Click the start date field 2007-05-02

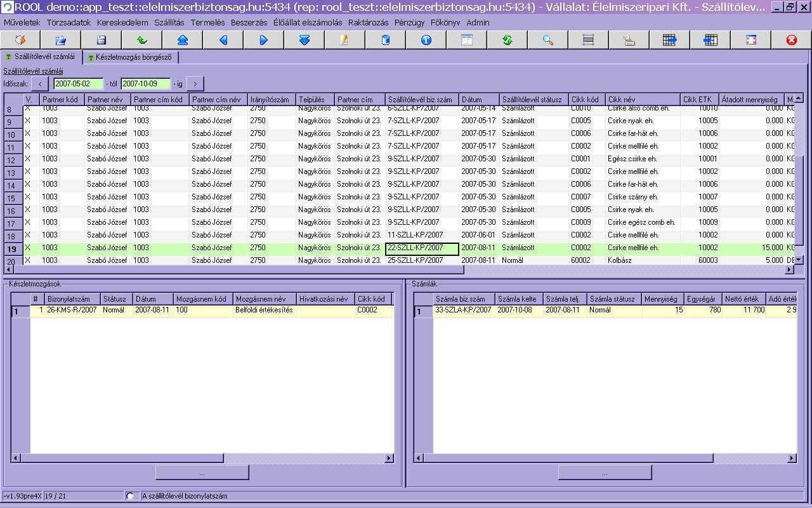tap(77, 84)
